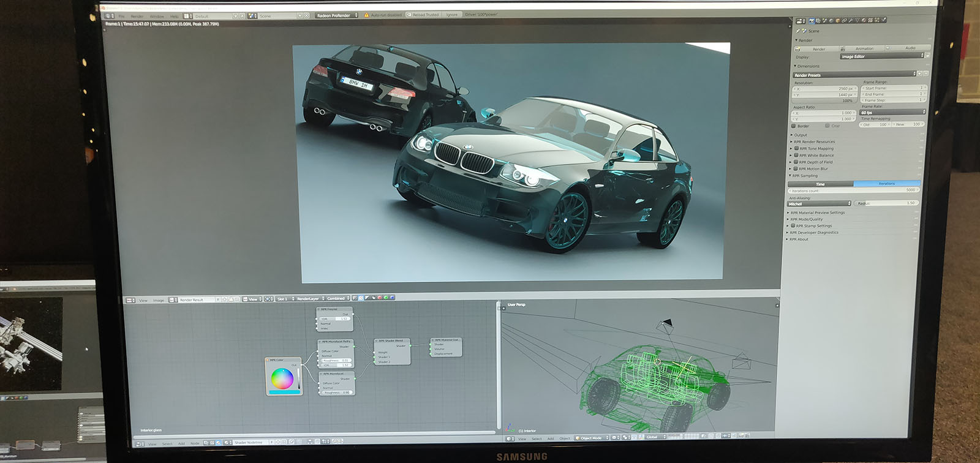Click the Iterations count field
This screenshot has height=463, width=980.
[x=853, y=190]
